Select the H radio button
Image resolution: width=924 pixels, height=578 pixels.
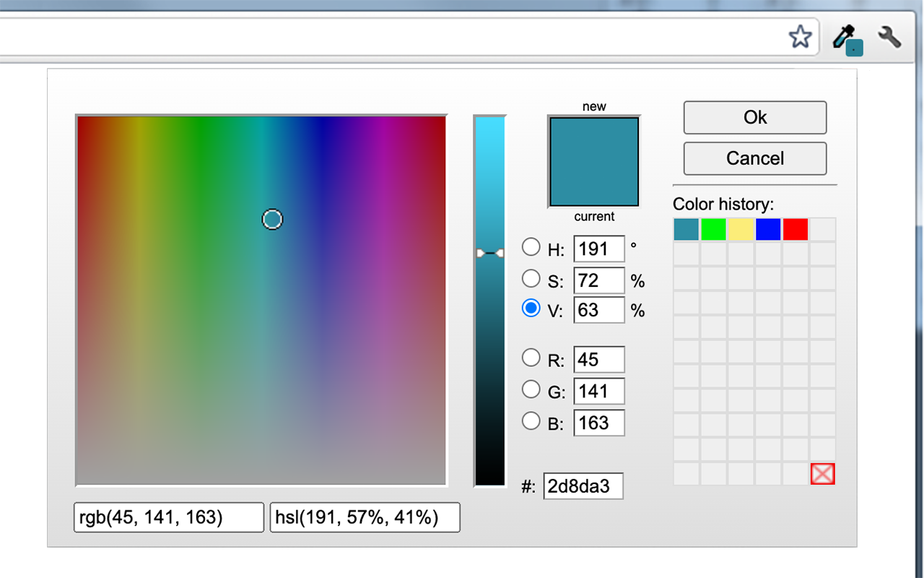coord(531,247)
